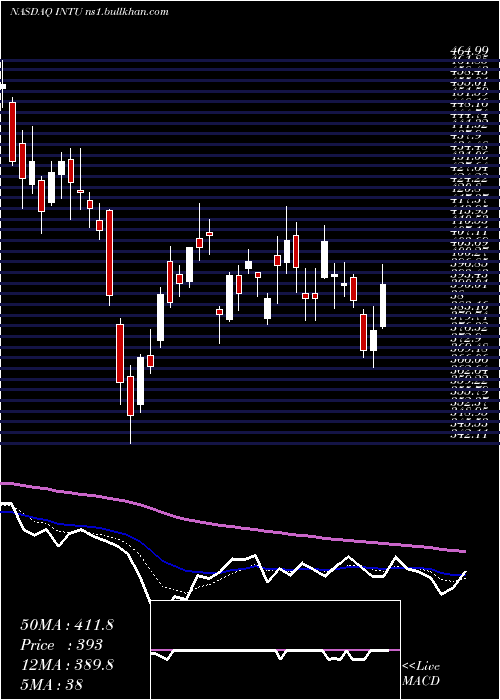Click the 50MA : 411.8 readout

click(x=67, y=625)
